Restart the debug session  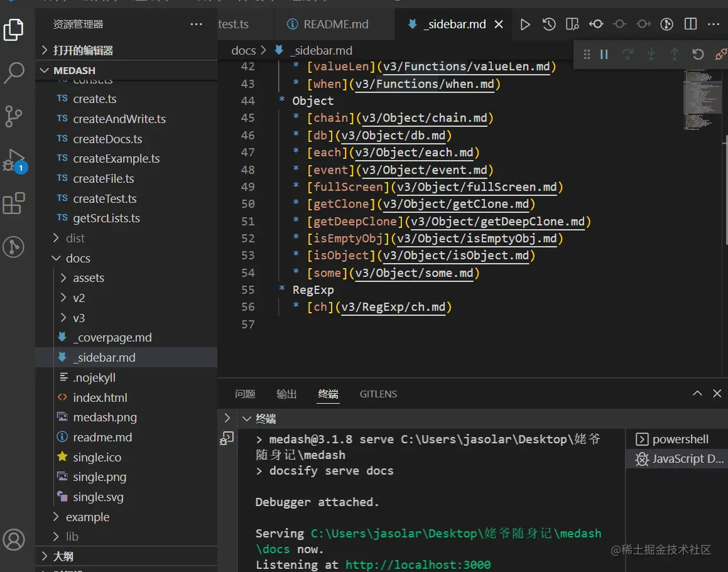coord(698,55)
